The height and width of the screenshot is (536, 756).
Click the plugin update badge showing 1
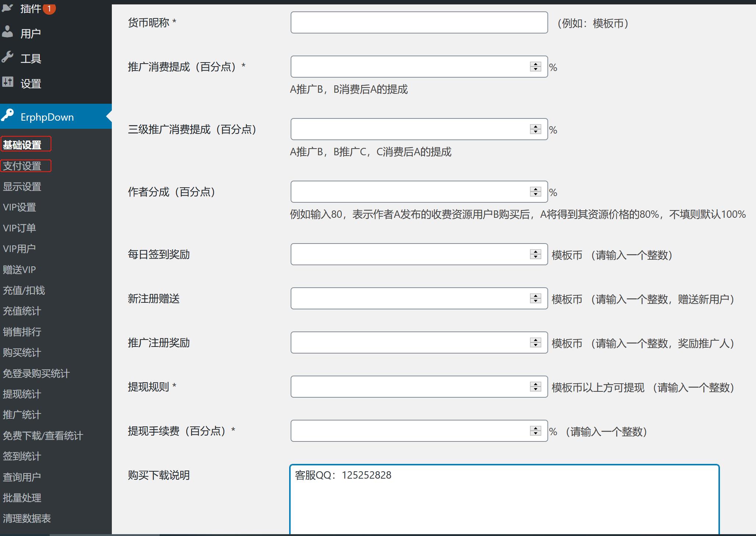(x=49, y=9)
